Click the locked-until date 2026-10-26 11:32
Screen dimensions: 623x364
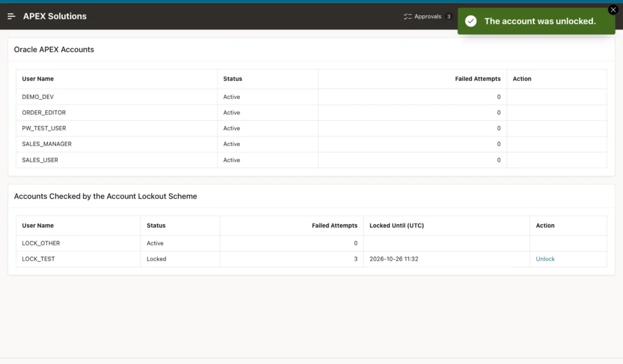(x=394, y=259)
